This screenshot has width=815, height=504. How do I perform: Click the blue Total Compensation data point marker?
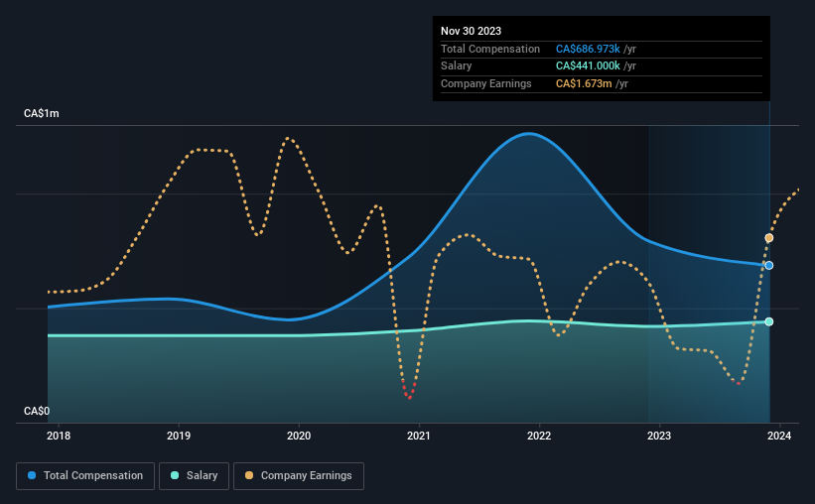coord(768,266)
